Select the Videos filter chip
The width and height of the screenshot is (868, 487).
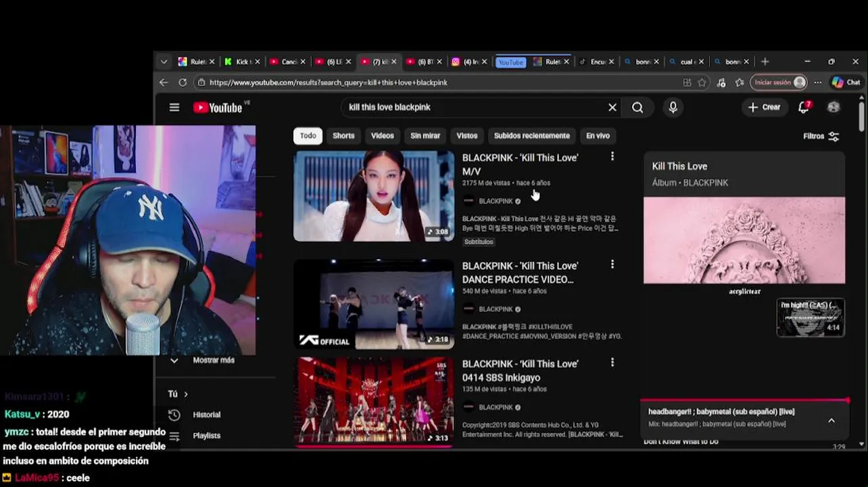click(x=382, y=135)
